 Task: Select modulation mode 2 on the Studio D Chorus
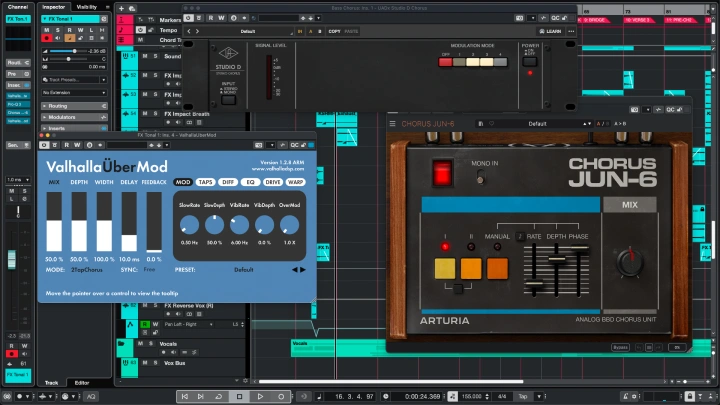click(472, 62)
